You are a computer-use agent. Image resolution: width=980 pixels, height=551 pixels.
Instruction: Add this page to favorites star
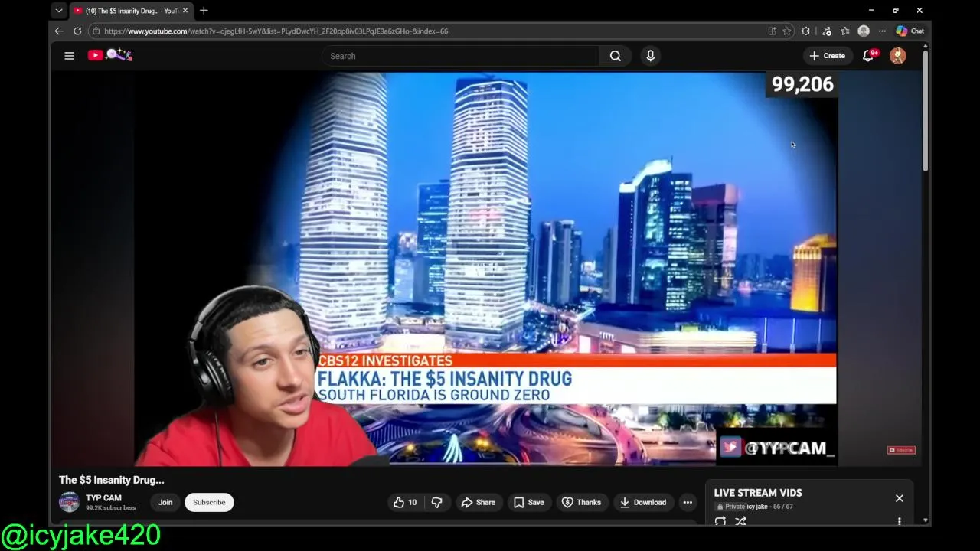[x=786, y=31]
